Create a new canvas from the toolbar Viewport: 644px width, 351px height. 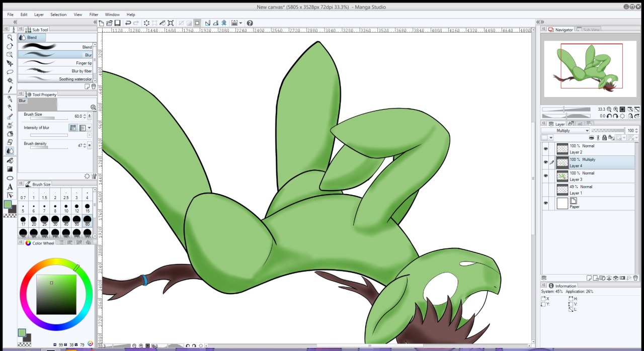coord(102,23)
